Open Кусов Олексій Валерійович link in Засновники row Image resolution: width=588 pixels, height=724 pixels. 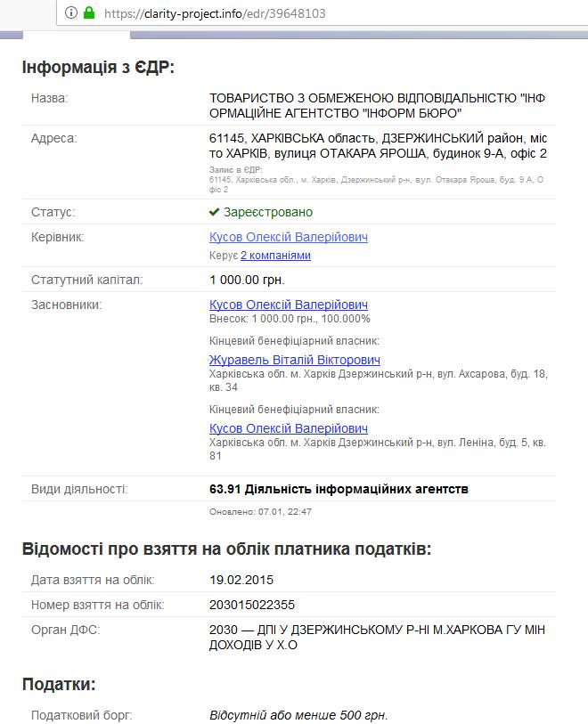[288, 305]
